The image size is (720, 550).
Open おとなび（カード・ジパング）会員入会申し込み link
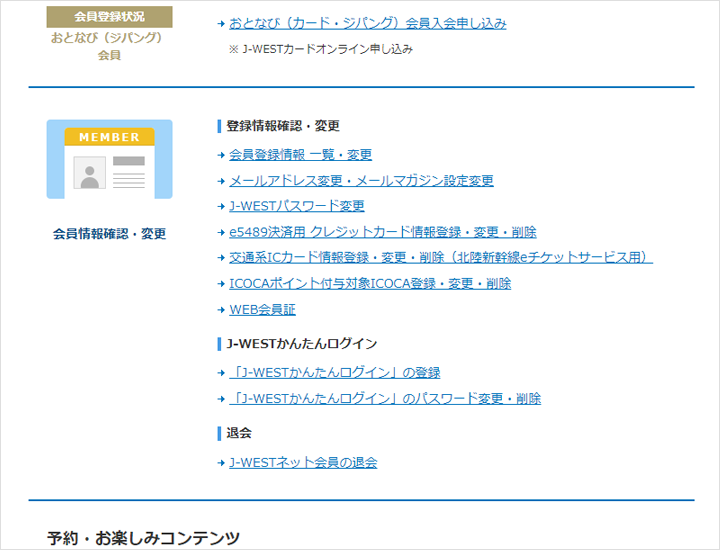367,23
